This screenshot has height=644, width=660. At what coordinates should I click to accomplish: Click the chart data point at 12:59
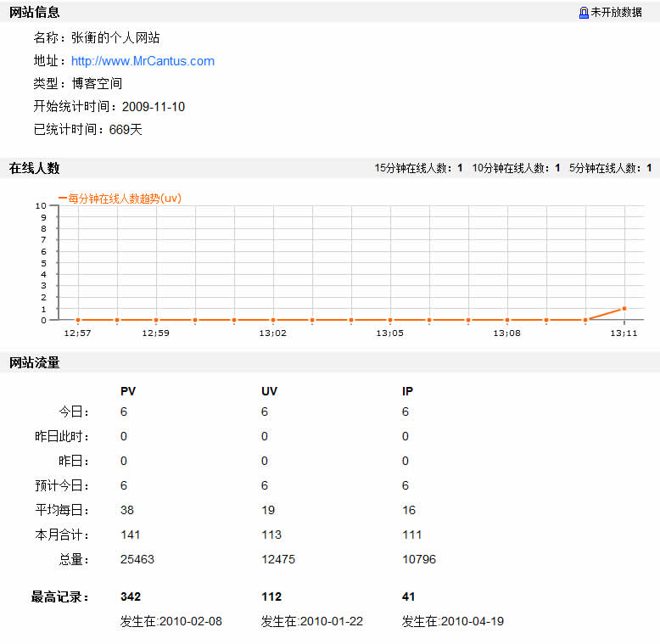[x=156, y=320]
